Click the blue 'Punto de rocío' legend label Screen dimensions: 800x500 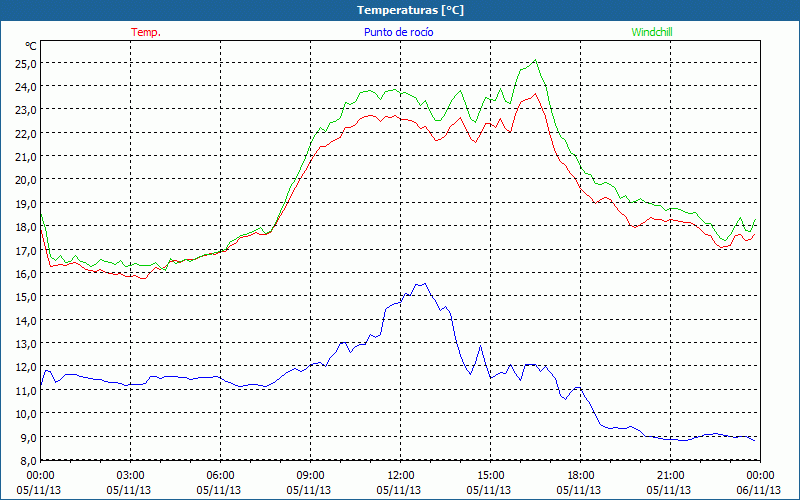[x=398, y=32]
